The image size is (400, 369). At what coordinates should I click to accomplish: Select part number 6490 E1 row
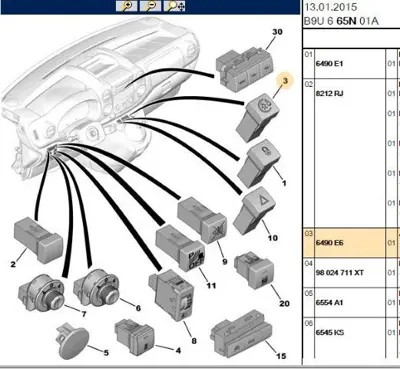pos(351,64)
